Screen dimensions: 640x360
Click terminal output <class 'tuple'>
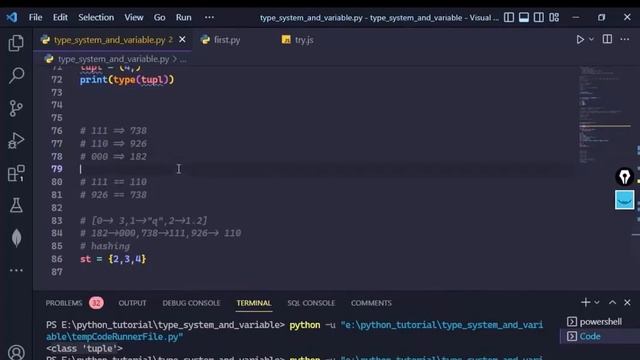pyautogui.click(x=84, y=348)
